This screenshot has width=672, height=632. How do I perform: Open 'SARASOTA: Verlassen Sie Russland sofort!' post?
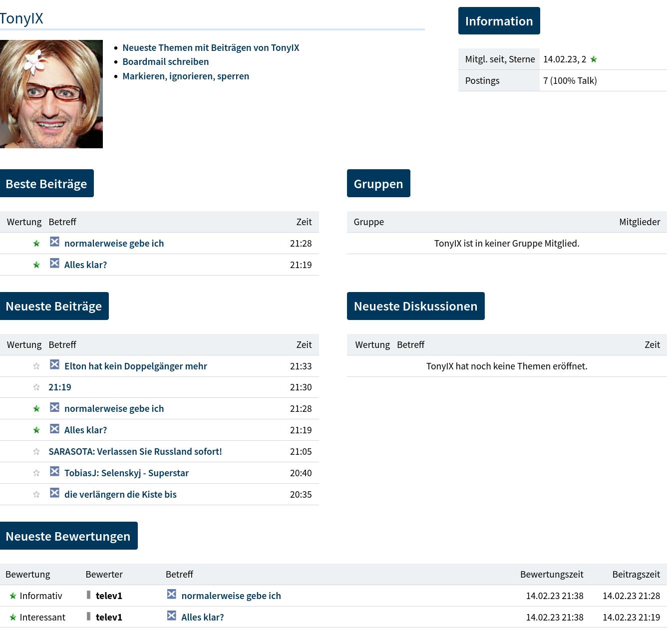[x=135, y=452]
